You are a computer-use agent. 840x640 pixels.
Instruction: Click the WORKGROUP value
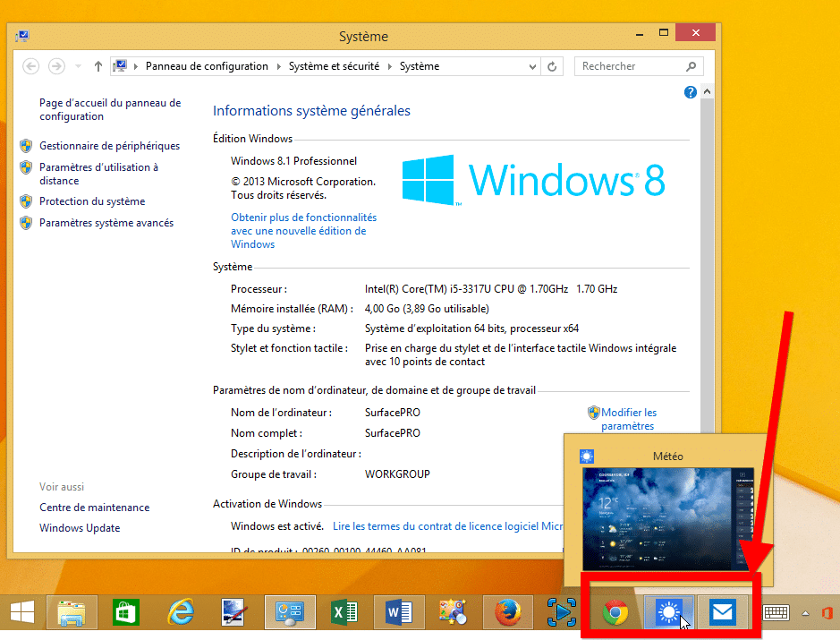[x=397, y=474]
